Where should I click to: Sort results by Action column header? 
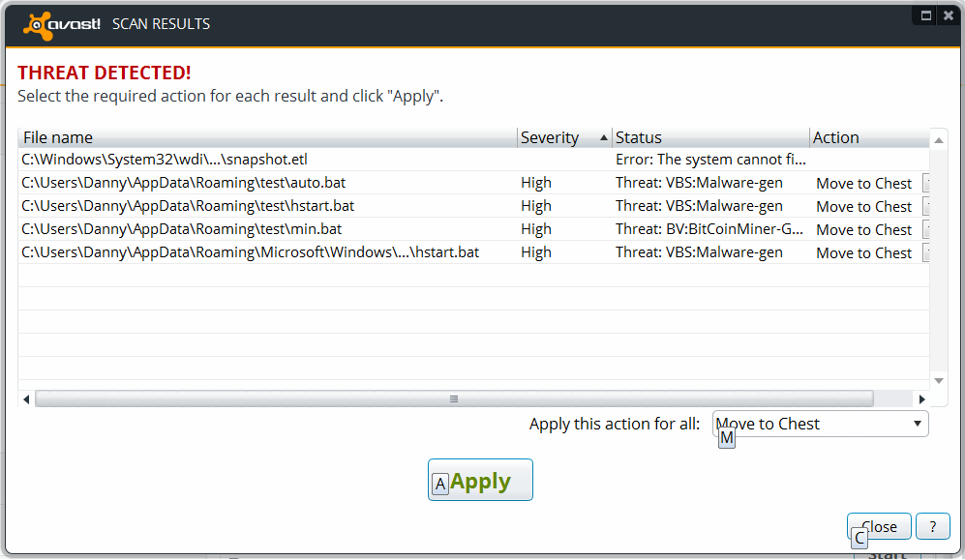869,137
